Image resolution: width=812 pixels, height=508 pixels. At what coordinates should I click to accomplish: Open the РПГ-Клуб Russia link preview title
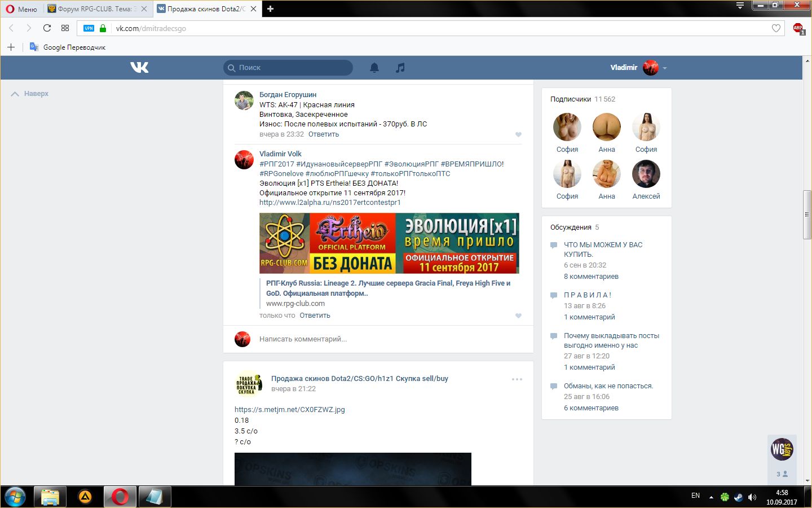pos(388,288)
